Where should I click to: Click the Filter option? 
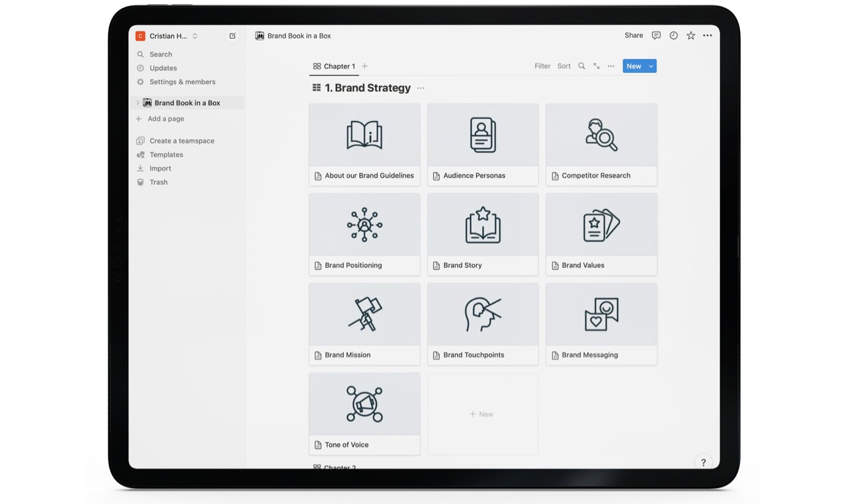coord(542,66)
